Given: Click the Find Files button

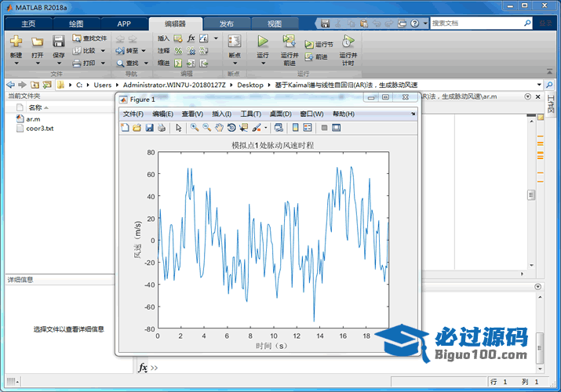Looking at the screenshot, I should [x=89, y=38].
